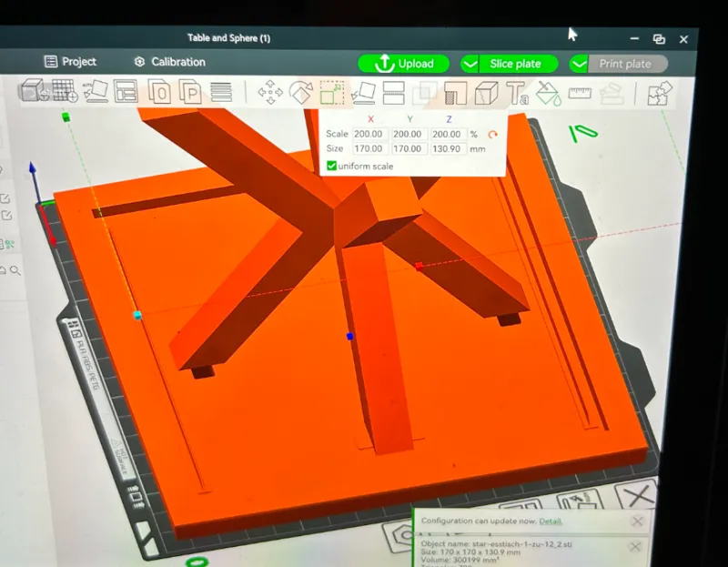Screen dimensions: 728x567
Task: Click the Split to objects icon
Action: (x=159, y=92)
